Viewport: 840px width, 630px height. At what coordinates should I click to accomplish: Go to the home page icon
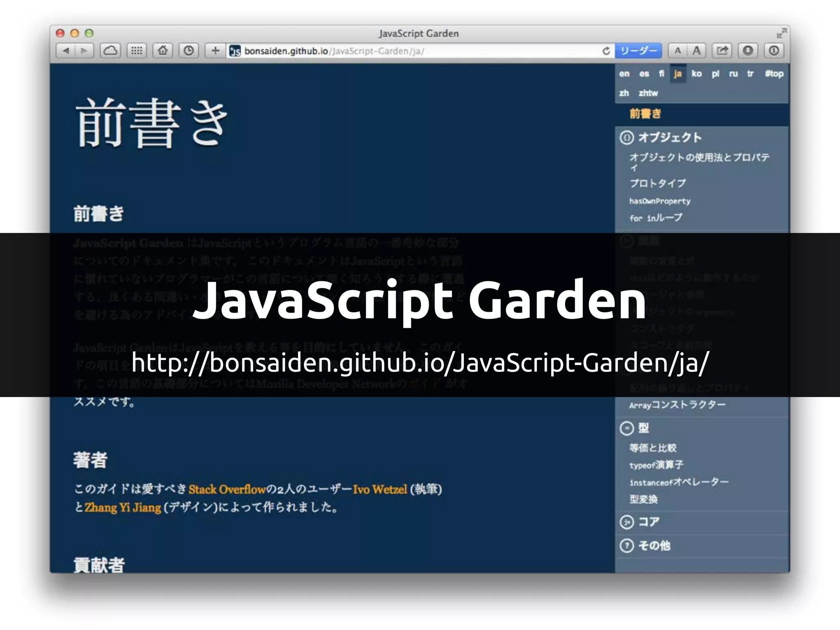[x=163, y=51]
